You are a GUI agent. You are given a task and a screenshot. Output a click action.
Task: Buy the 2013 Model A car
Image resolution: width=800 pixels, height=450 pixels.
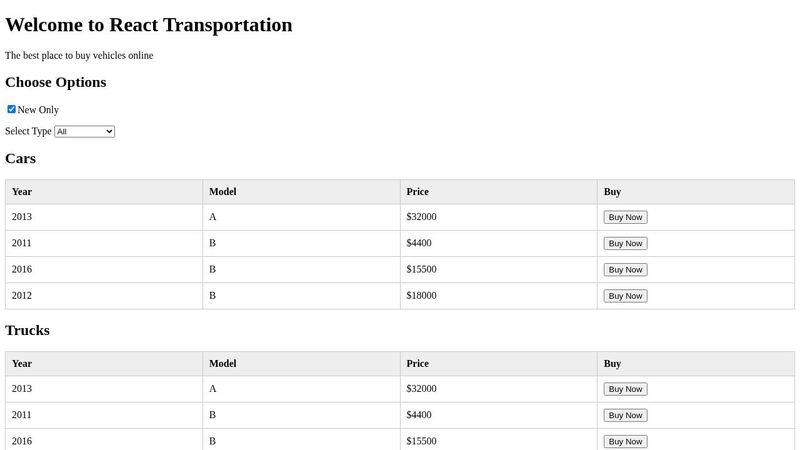[x=625, y=217]
